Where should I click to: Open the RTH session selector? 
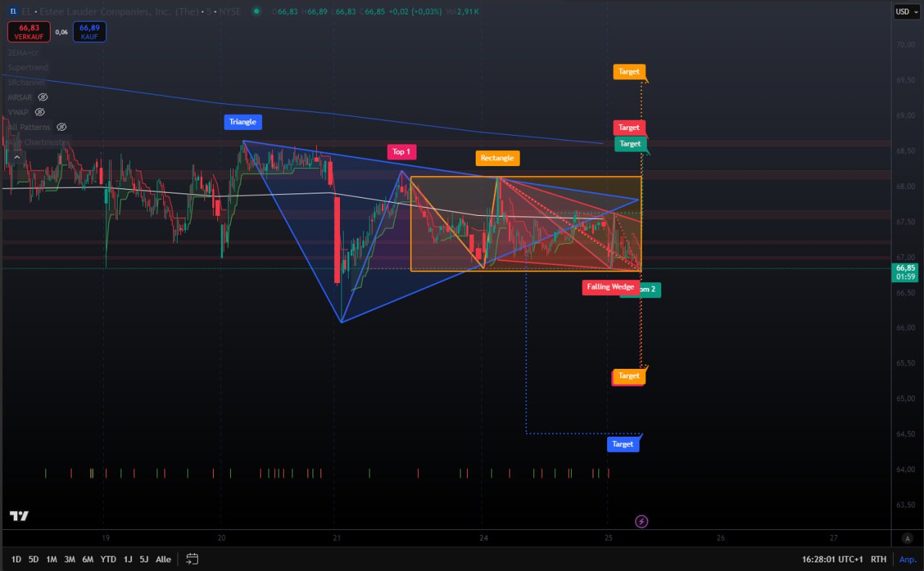click(x=879, y=559)
